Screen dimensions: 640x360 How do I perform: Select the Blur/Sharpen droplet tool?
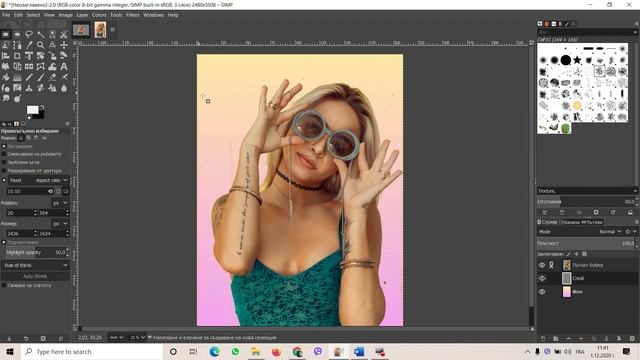(64, 88)
